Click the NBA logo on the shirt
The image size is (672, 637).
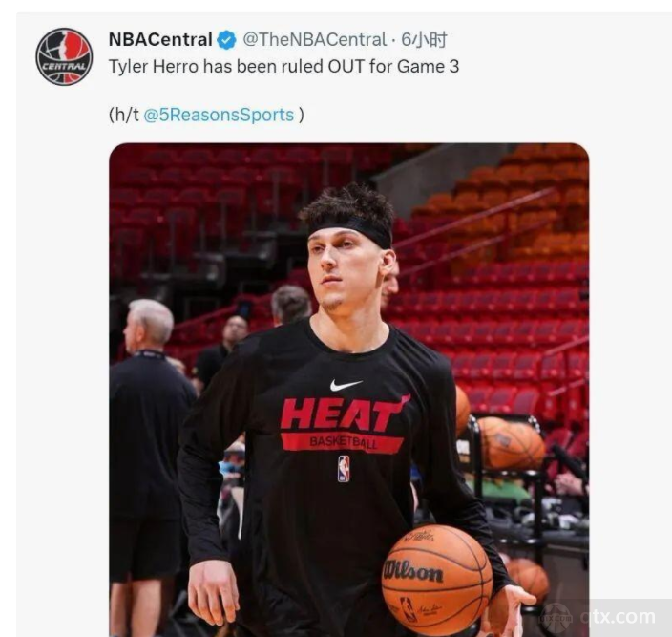coord(344,469)
